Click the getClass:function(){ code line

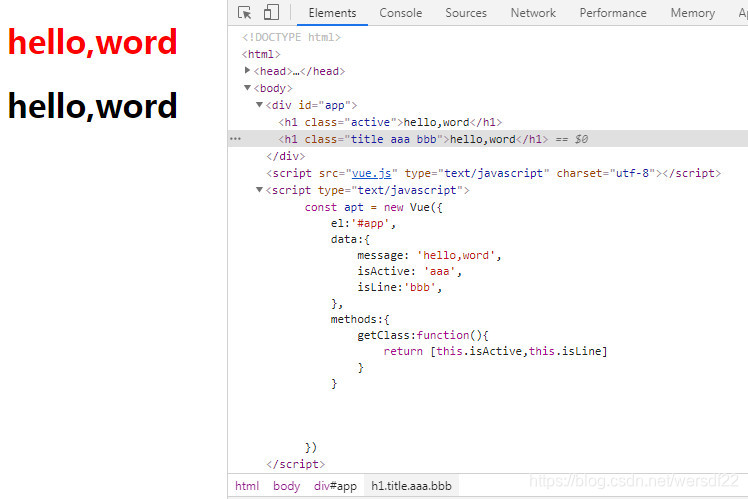[x=423, y=335]
